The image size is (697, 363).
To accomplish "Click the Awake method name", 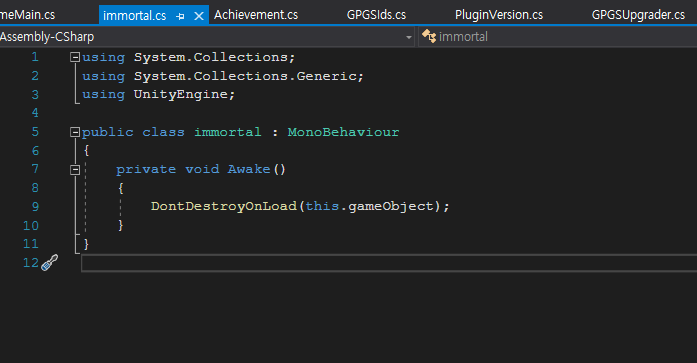I will pos(249,169).
